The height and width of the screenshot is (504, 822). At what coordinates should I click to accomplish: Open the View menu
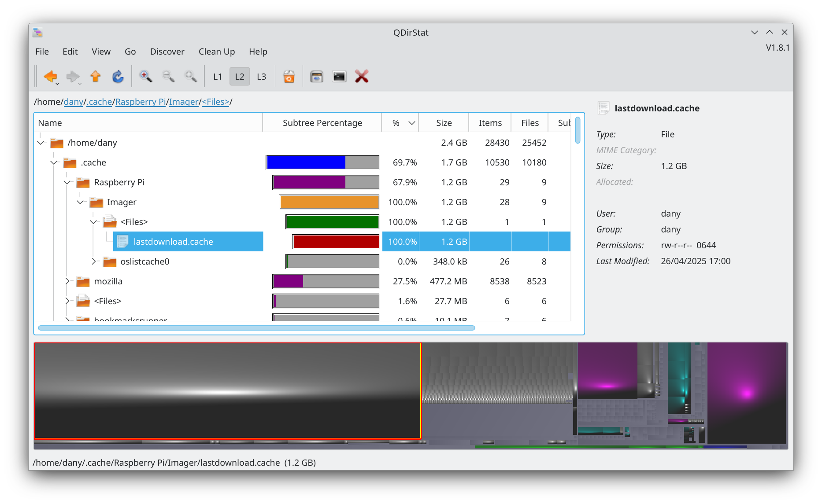coord(101,52)
